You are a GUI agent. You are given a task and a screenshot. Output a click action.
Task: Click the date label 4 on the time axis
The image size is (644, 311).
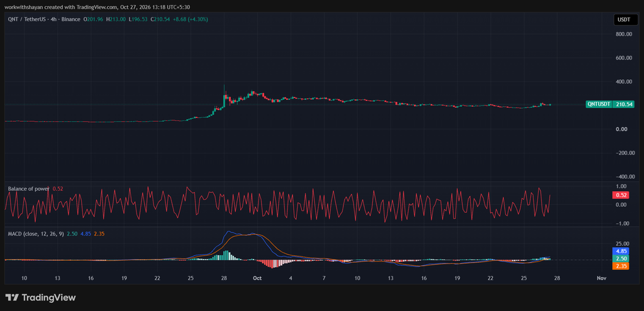(291, 278)
